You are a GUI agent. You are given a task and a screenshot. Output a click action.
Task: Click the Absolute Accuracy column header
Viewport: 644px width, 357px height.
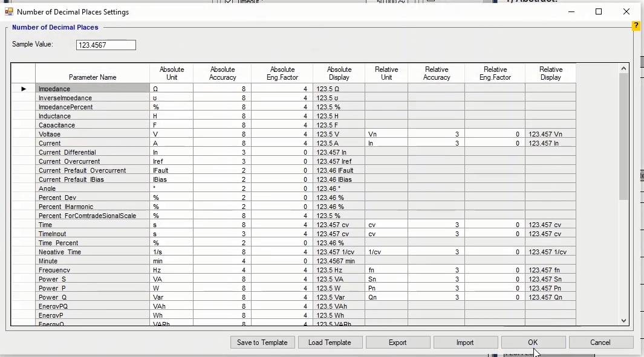[223, 74]
